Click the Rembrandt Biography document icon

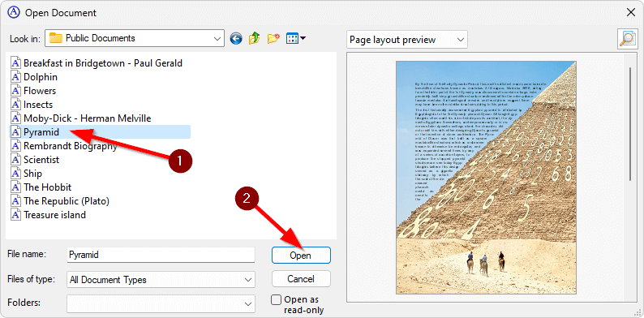coord(15,146)
